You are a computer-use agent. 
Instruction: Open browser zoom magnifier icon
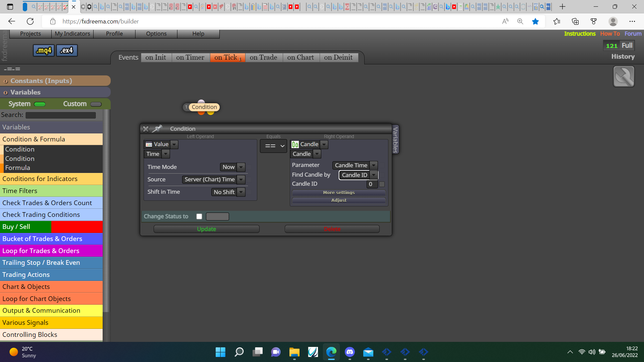(520, 21)
